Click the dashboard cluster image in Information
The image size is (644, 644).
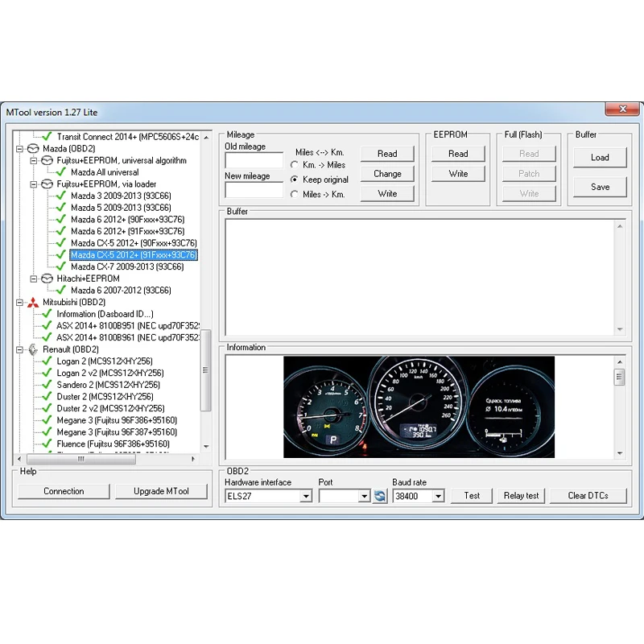point(419,407)
